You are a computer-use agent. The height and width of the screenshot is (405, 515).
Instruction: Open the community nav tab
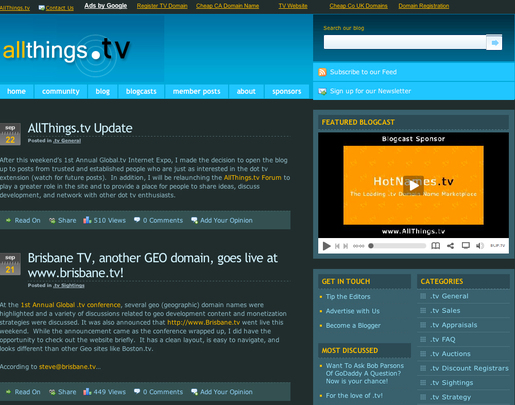61,91
